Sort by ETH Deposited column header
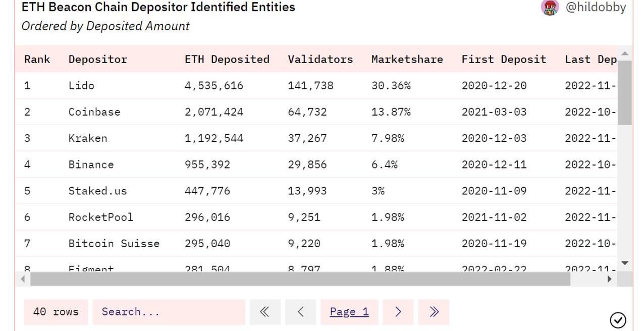Image resolution: width=644 pixels, height=331 pixels. tap(227, 60)
